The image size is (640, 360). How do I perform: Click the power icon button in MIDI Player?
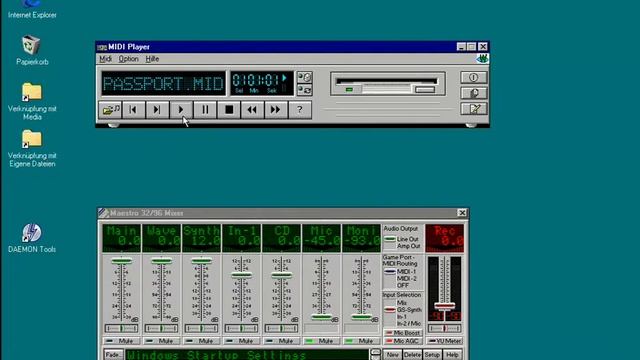(x=473, y=77)
